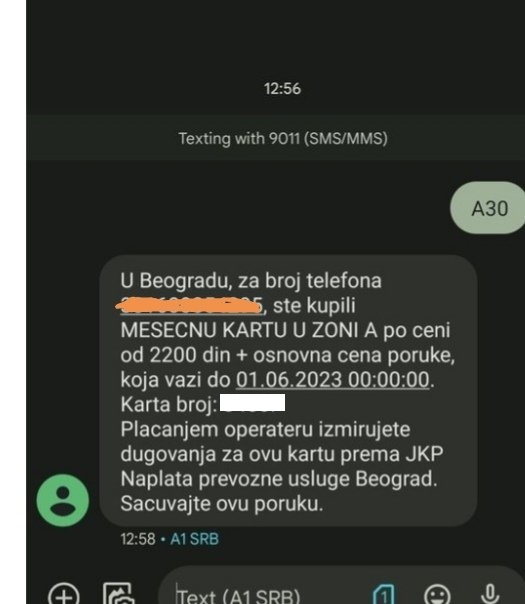525x604 pixels.
Task: Open the green contact avatar
Action: 63,500
